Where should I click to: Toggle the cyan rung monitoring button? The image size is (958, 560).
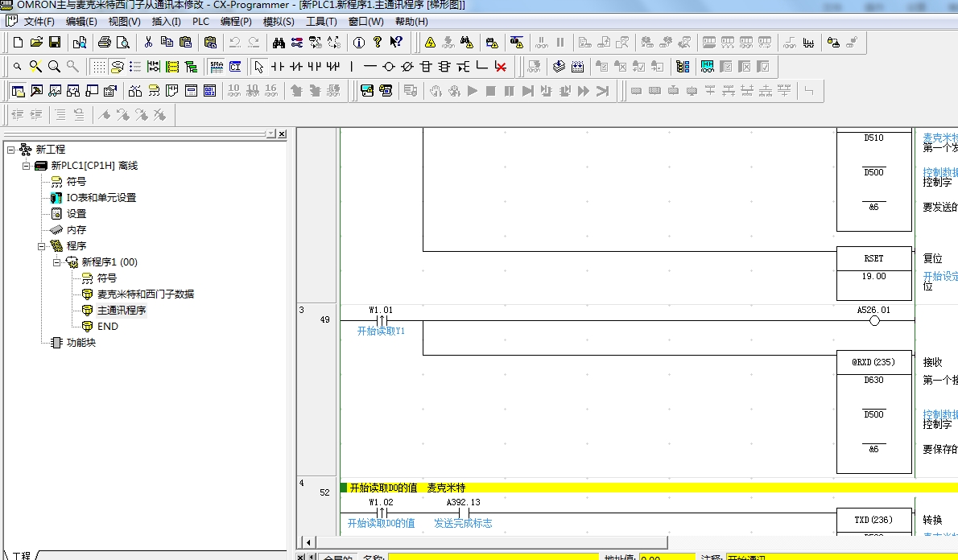(708, 67)
